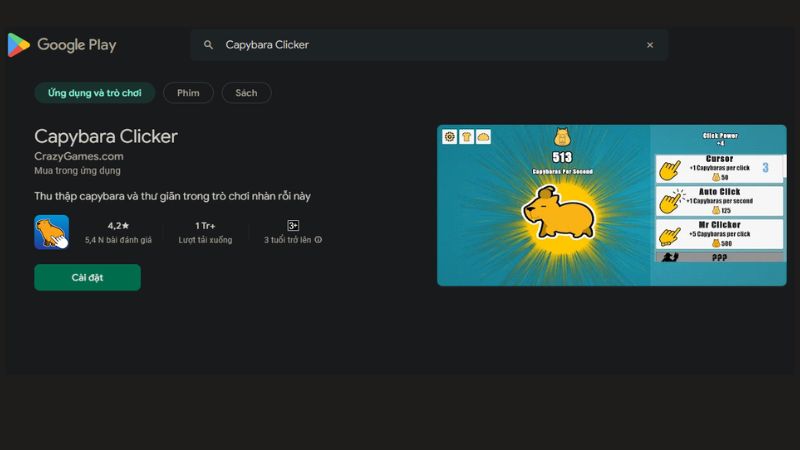Open the game screenshot preview
This screenshot has height=450, width=800.
point(612,205)
